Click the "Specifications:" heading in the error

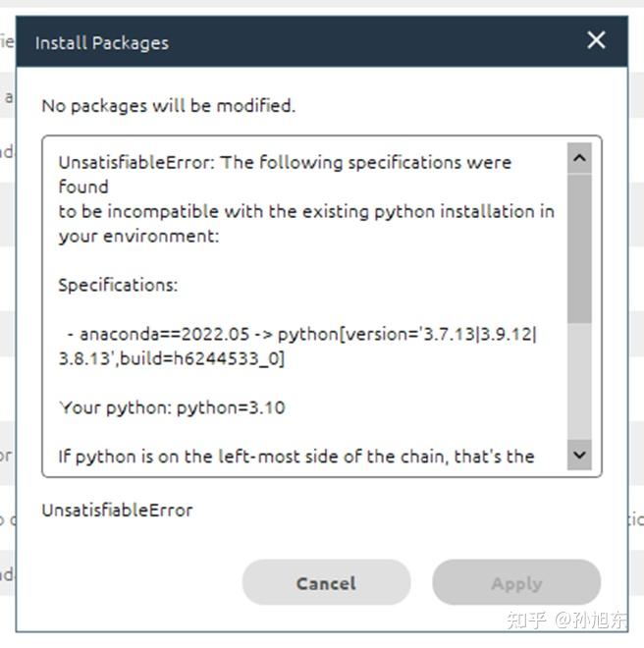(x=118, y=285)
